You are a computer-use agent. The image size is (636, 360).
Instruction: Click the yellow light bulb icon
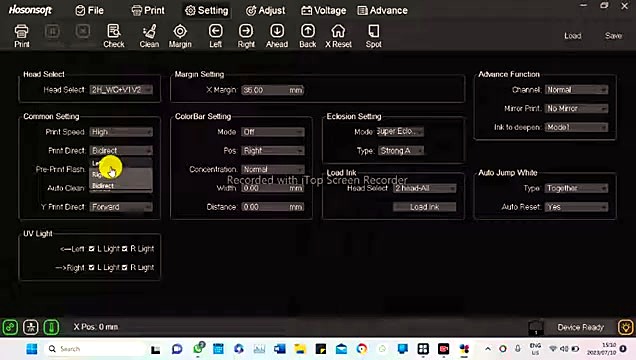click(625, 327)
